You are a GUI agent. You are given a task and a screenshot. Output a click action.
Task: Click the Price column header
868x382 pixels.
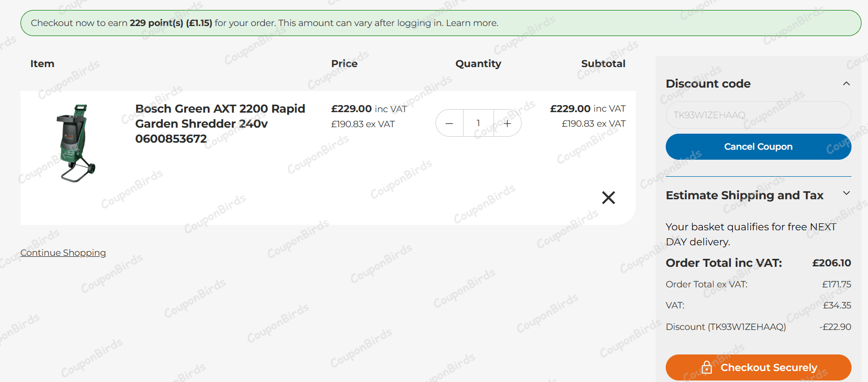344,64
